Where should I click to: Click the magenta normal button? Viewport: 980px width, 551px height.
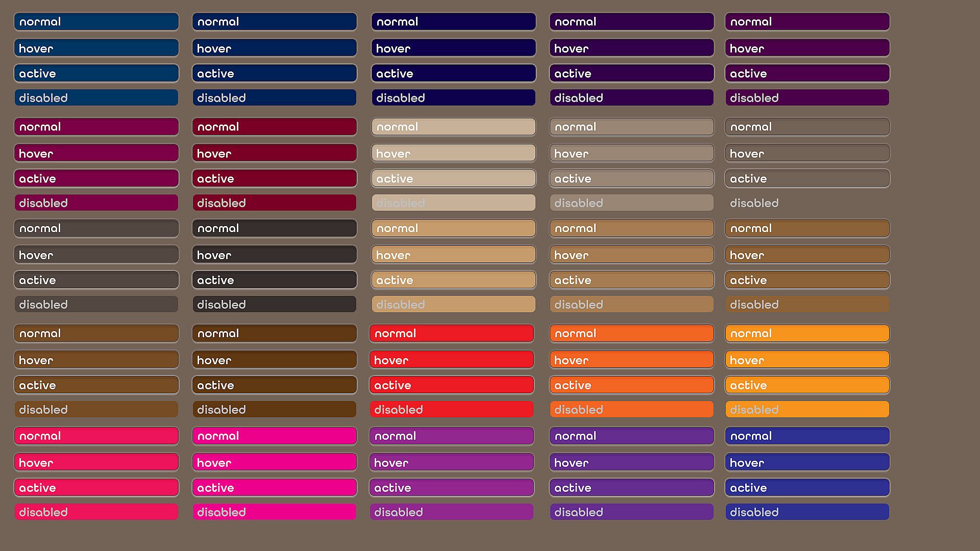[274, 436]
